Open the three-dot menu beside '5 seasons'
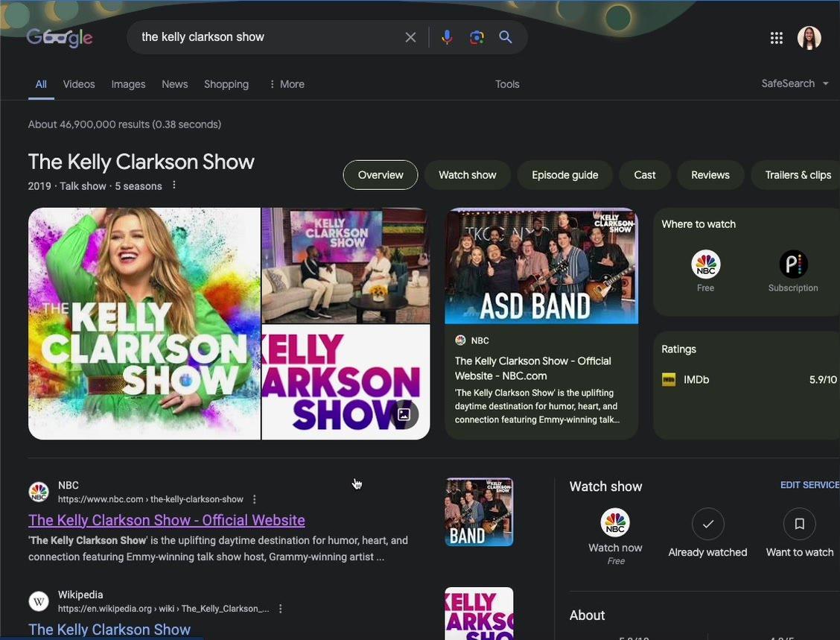This screenshot has height=640, width=840. 174,185
